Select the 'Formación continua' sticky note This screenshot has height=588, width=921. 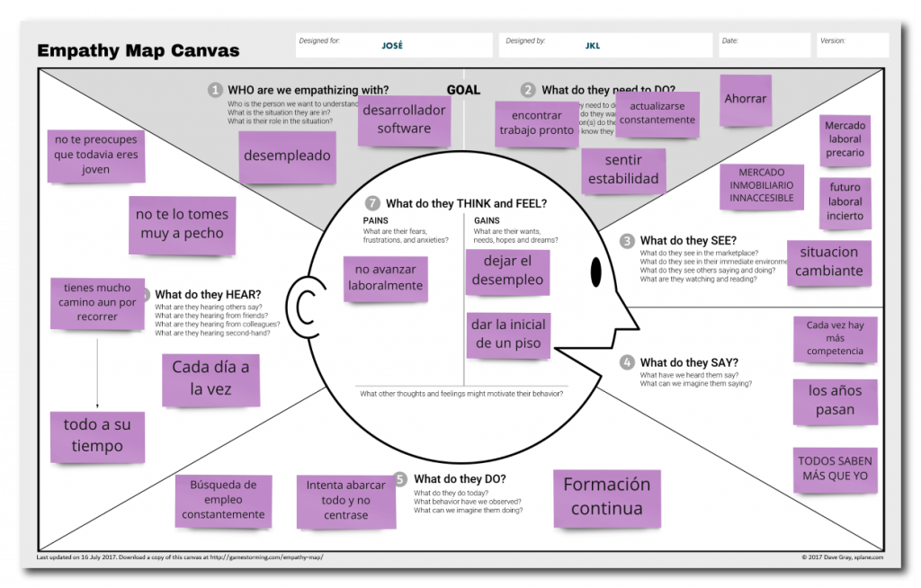point(606,497)
